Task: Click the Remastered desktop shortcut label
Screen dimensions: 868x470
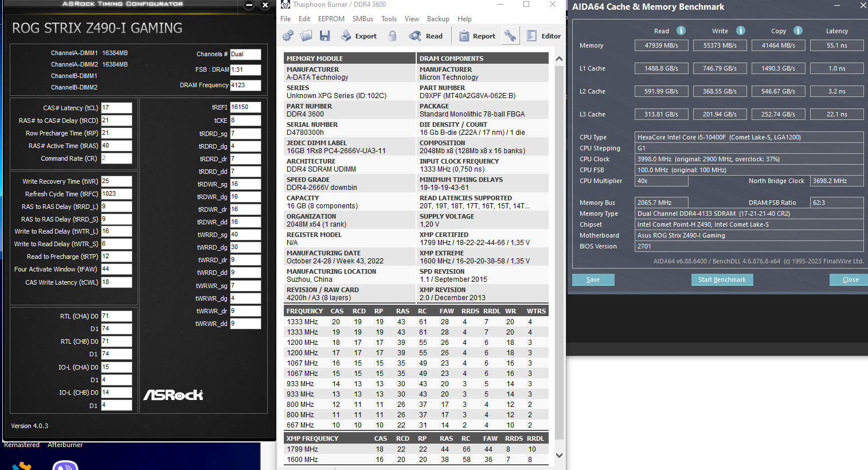Action: pos(22,445)
